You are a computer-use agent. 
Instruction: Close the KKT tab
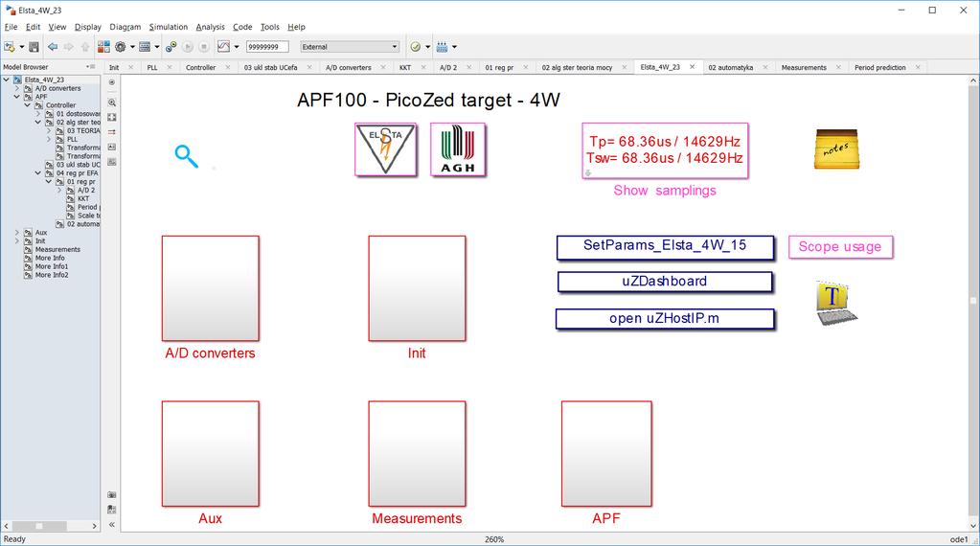tap(423, 67)
